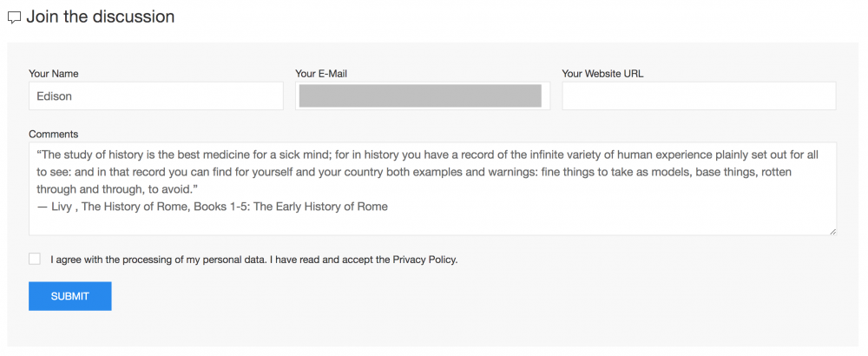The width and height of the screenshot is (868, 356).
Task: Focus the Your Website URL field
Action: (699, 96)
